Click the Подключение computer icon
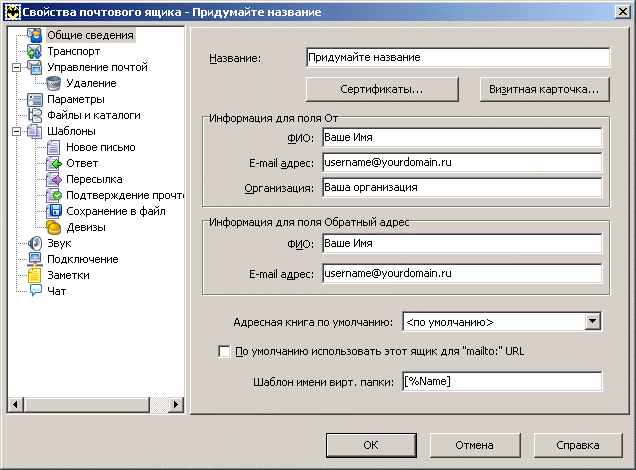The width and height of the screenshot is (636, 470). [34, 259]
